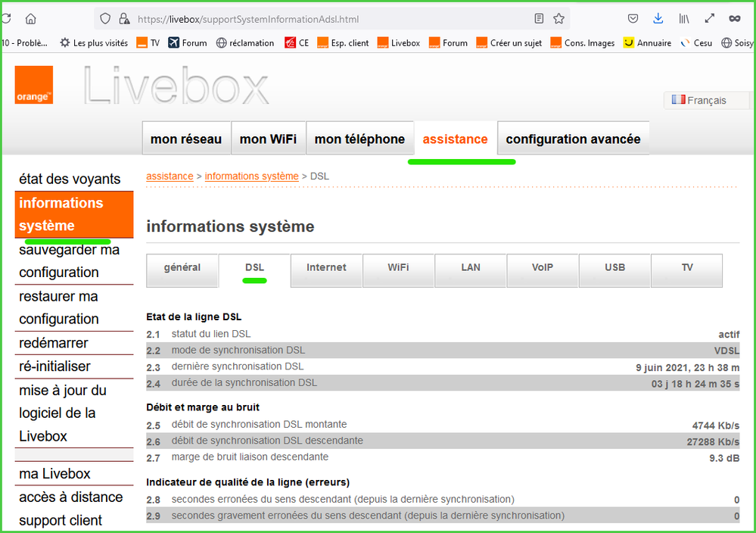Open the Pocket save icon
Screen dimensions: 756x533
633,19
